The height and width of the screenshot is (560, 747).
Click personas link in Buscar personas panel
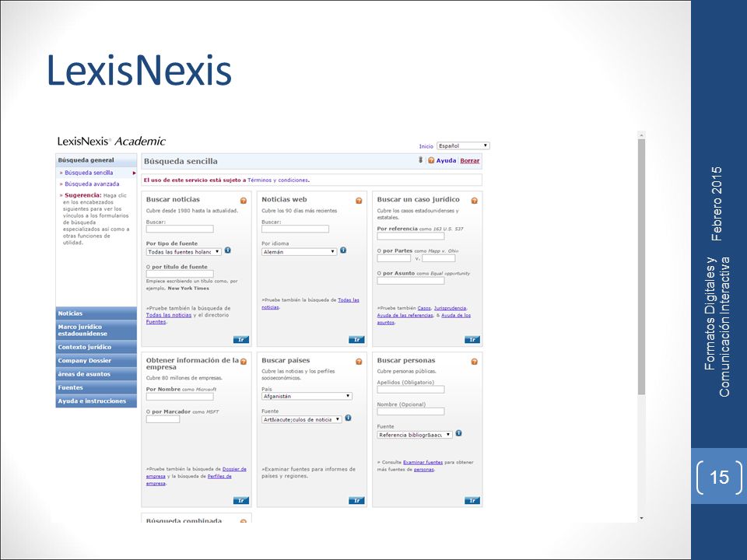pyautogui.click(x=423, y=470)
